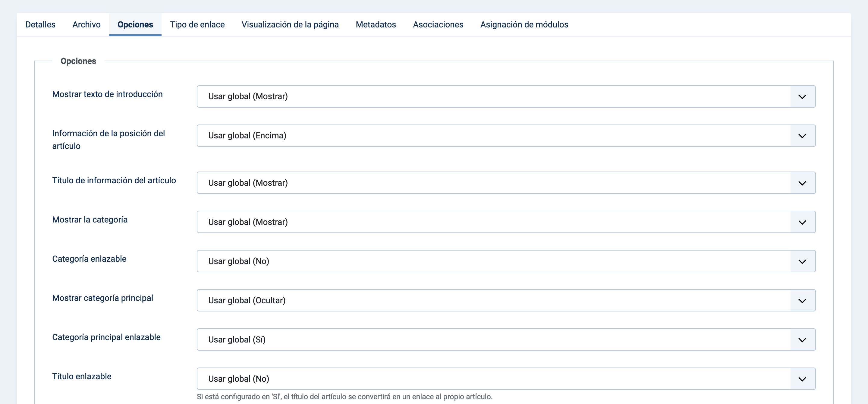Image resolution: width=868 pixels, height=404 pixels.
Task: Click the Mostrar categoría principal label
Action: click(102, 298)
